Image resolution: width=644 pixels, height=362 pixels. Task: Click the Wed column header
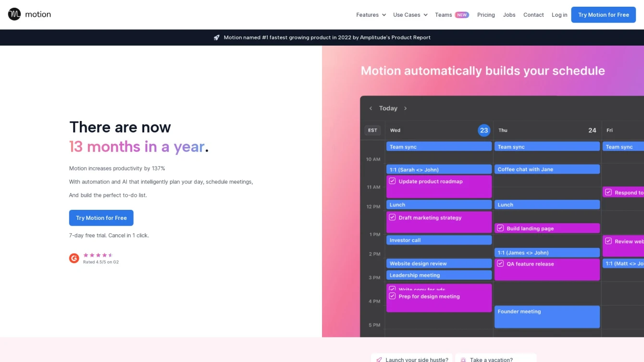click(x=395, y=130)
